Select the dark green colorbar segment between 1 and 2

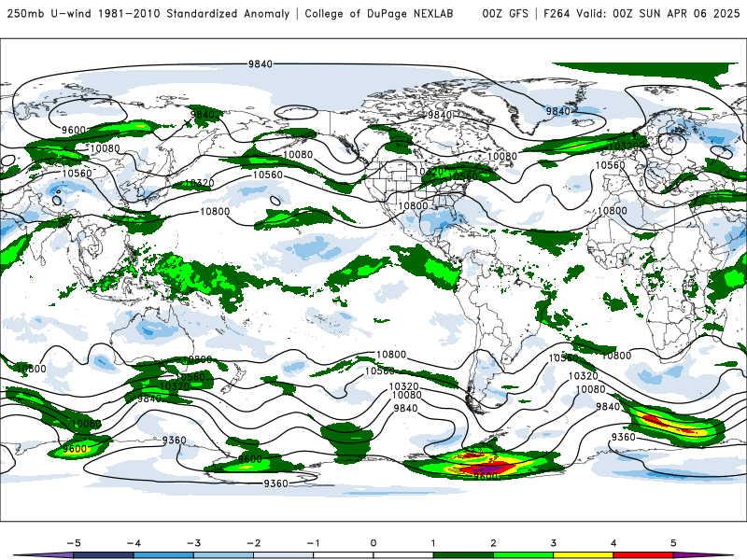463,555
